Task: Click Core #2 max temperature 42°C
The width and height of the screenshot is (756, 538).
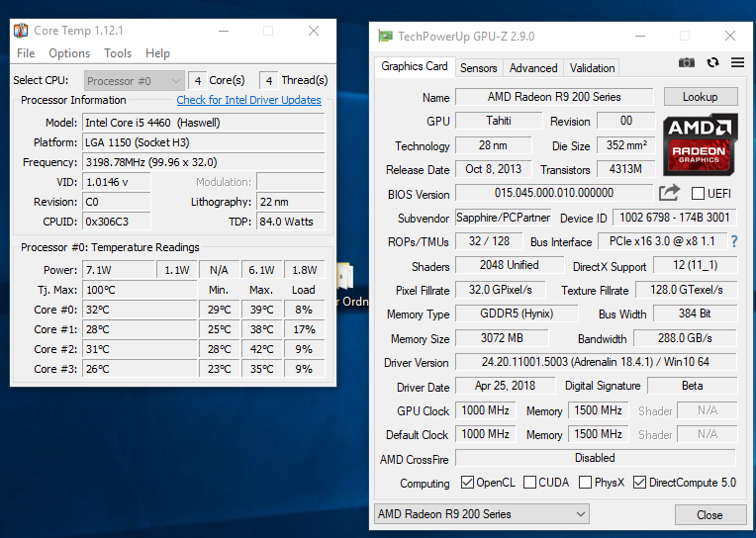Action: 262,349
